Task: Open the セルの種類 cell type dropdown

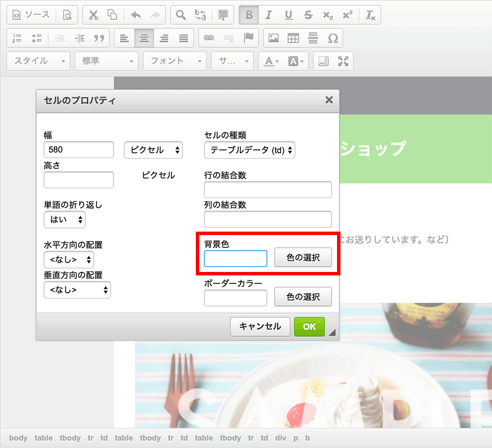Action: pyautogui.click(x=249, y=150)
